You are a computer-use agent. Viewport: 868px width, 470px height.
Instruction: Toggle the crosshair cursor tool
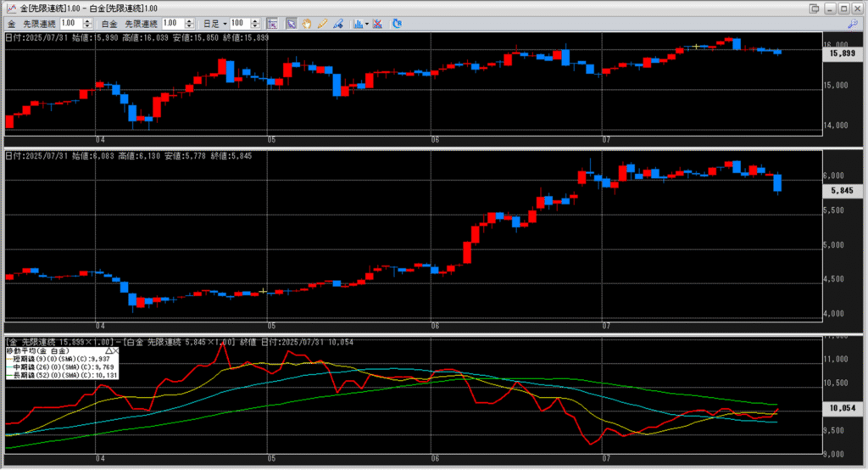(271, 24)
